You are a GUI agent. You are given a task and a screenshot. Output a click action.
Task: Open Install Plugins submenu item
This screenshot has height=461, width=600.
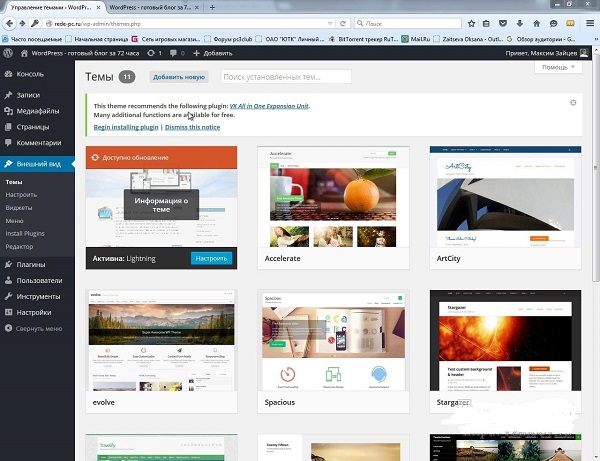[x=25, y=233]
